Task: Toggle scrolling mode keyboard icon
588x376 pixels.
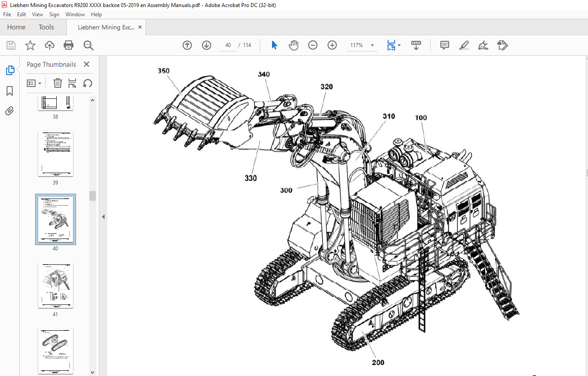Action: (x=416, y=45)
